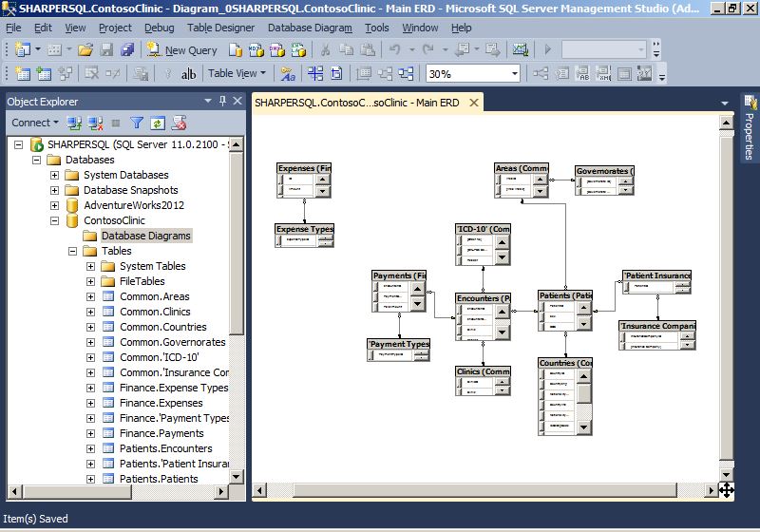
Task: Open the Table Designer menu
Action: (x=220, y=28)
